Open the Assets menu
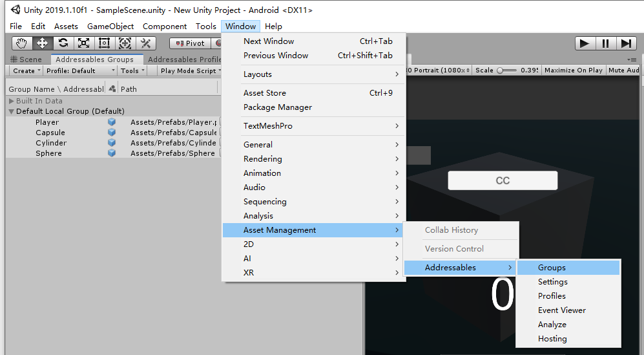The image size is (644, 355). point(66,27)
